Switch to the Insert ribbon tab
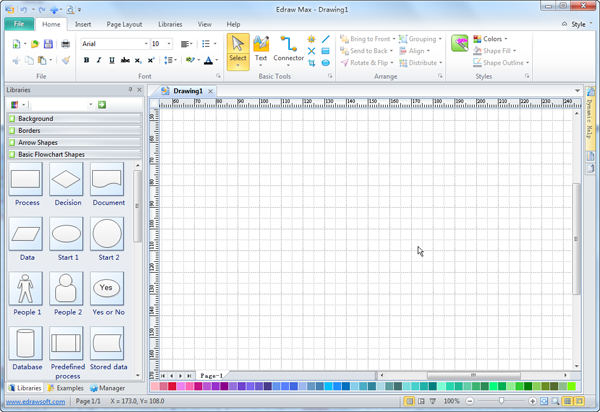The height and width of the screenshot is (412, 600). pyautogui.click(x=83, y=23)
